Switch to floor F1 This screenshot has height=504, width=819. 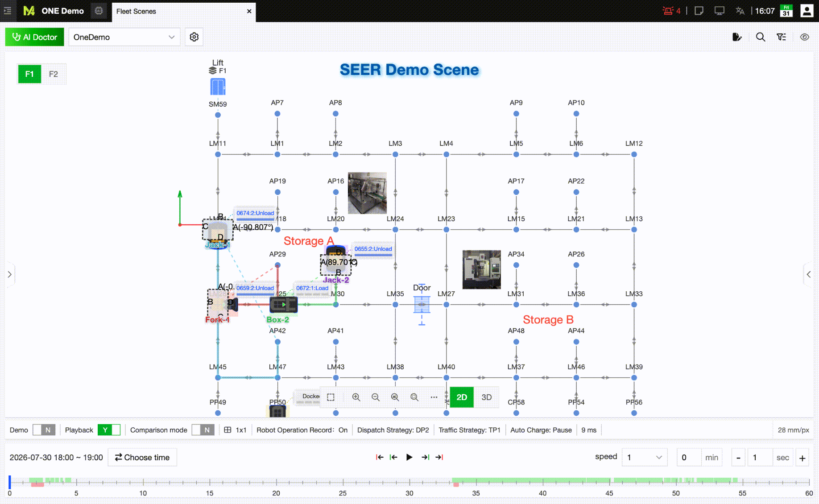29,74
